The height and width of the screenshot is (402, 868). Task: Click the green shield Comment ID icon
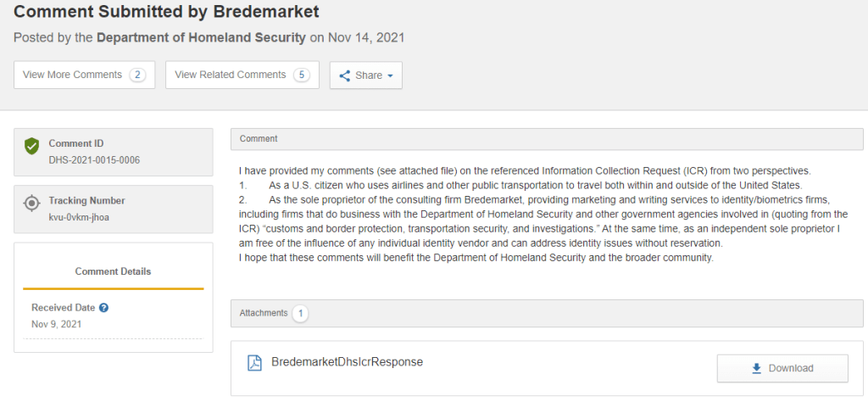(31, 146)
